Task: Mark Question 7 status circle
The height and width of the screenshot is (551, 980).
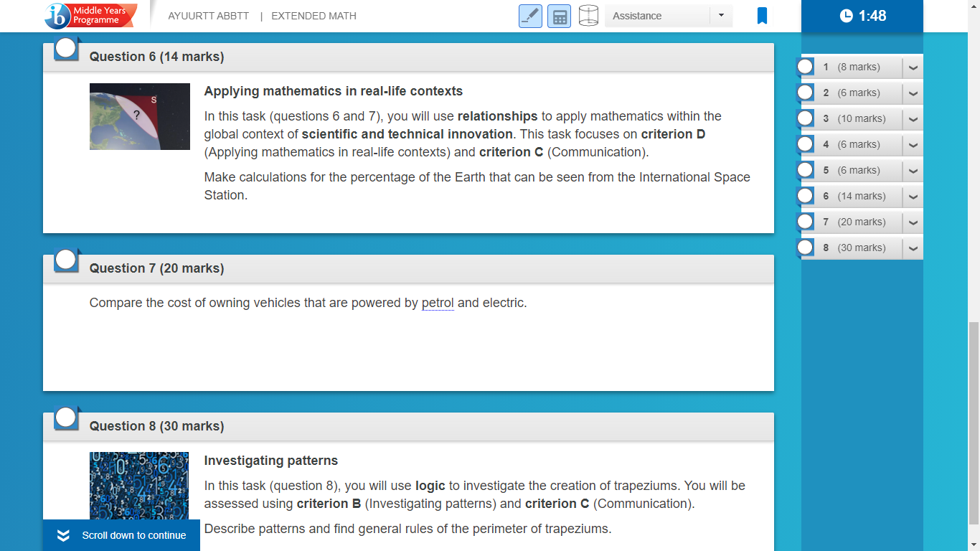Action: [x=66, y=260]
